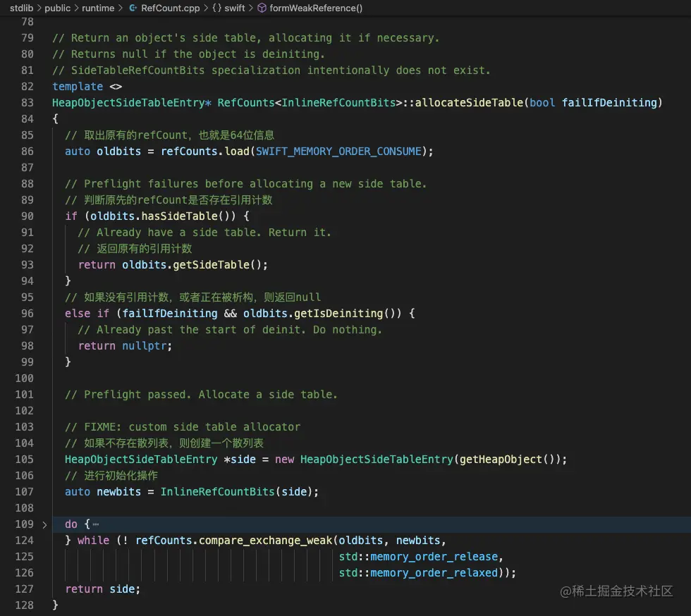Viewport: 691px width, 616px height.
Task: Click the oldbits variable declaration on line 86
Action: coord(118,152)
